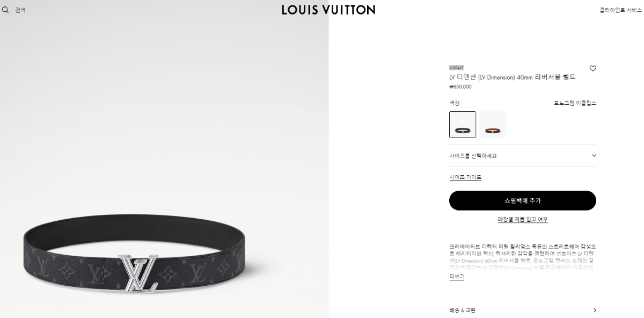This screenshot has width=644, height=318.
Task: Click the 배송 & 교환 arrow icon
Action: 594,310
